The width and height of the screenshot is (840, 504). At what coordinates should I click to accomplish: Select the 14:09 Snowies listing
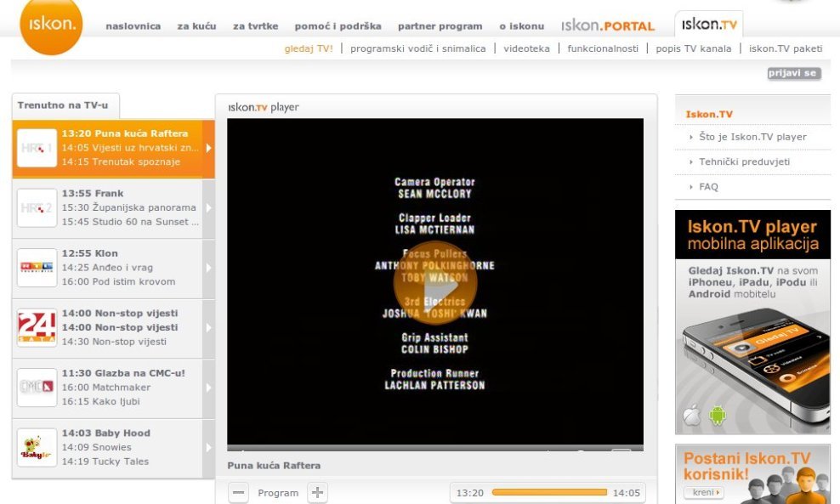96,447
